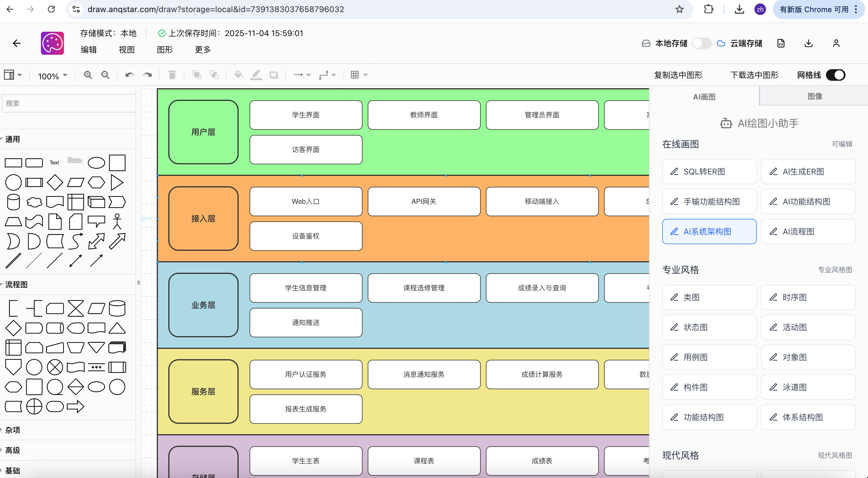
Task: Click the zoom out magnifier icon
Action: [x=105, y=75]
